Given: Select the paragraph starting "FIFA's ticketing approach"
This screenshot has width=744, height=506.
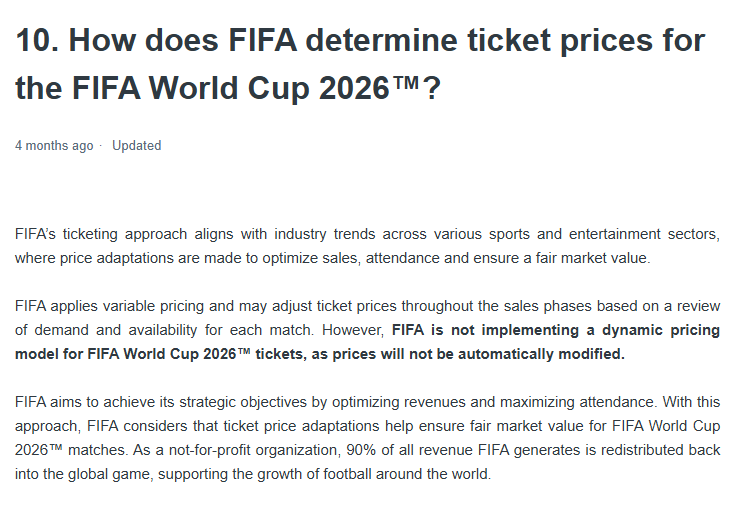Looking at the screenshot, I should point(367,246).
